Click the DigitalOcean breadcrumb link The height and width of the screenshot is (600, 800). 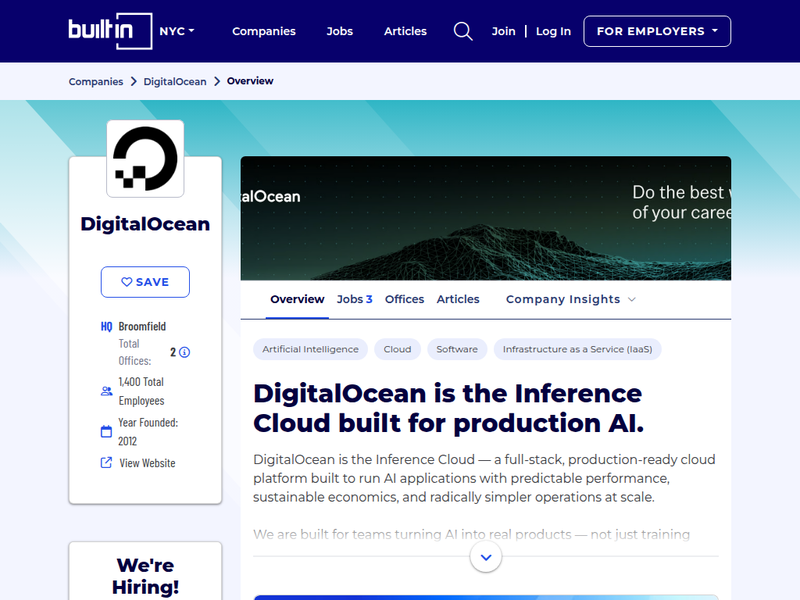coord(175,82)
